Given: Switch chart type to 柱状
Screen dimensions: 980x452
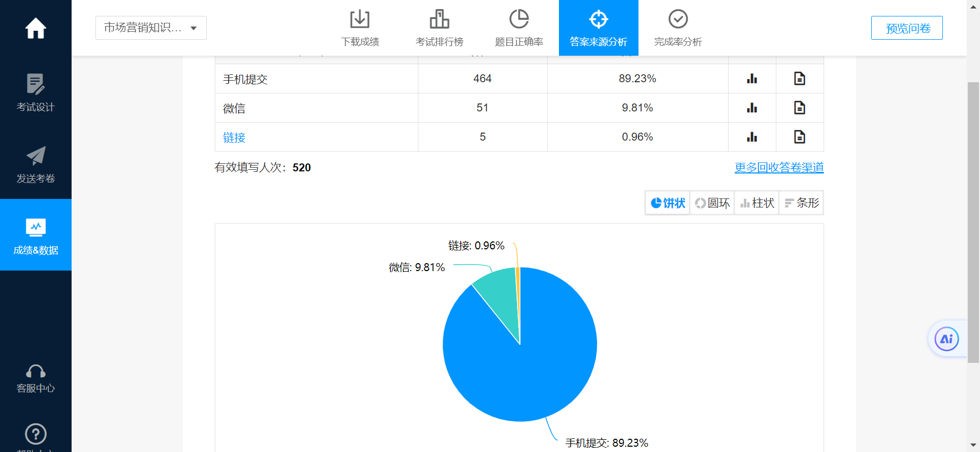Looking at the screenshot, I should [x=757, y=203].
